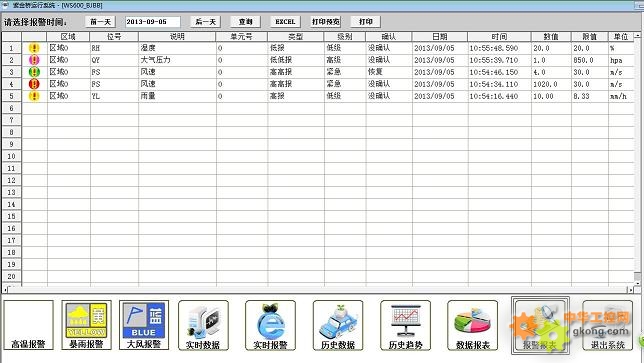Click the 退出系统 exit system icon

tap(607, 325)
